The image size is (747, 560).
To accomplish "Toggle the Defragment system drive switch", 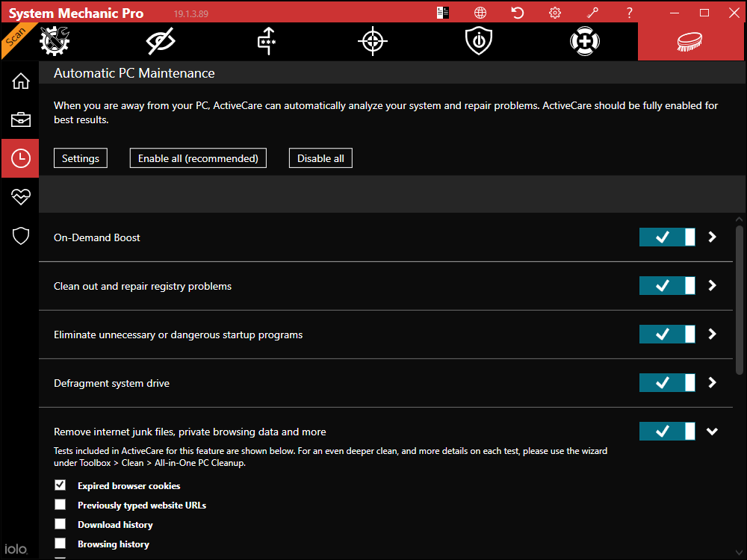I will click(667, 383).
